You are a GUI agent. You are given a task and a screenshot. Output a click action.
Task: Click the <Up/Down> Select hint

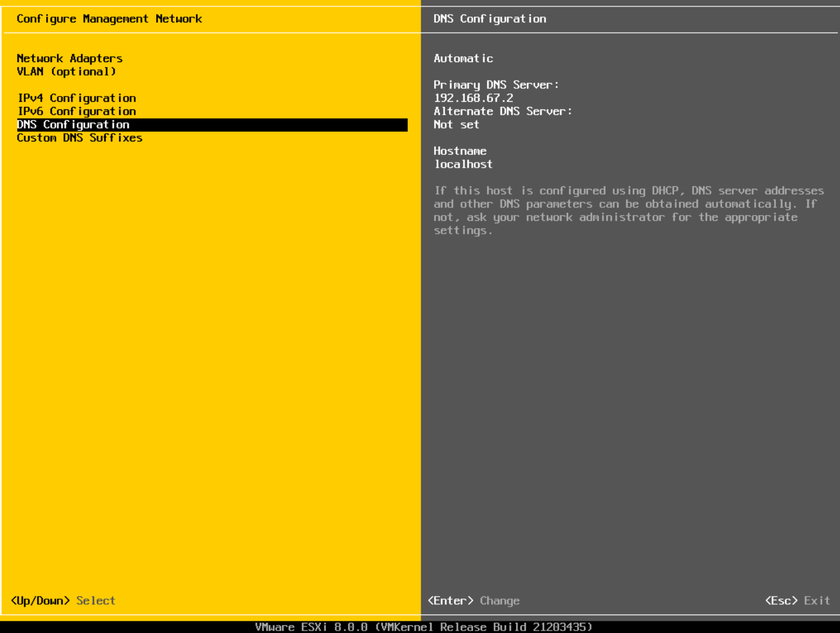[x=63, y=601]
